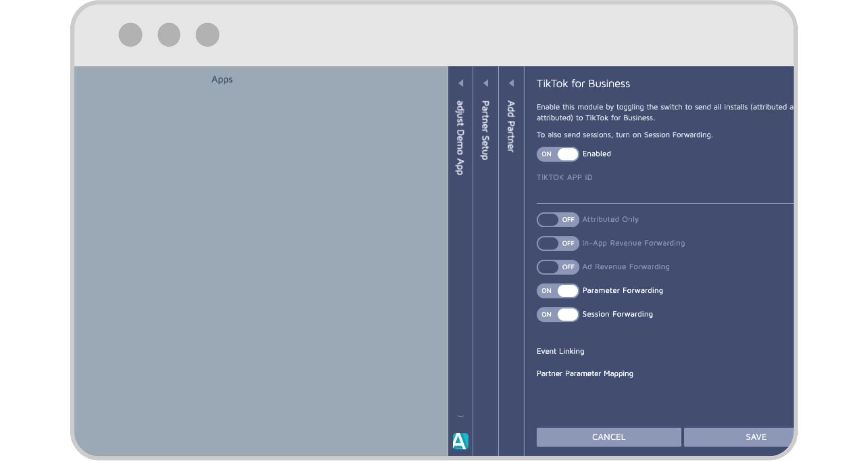Click the navigation collapse chevron icon
This screenshot has height=461, width=868.
(461, 83)
